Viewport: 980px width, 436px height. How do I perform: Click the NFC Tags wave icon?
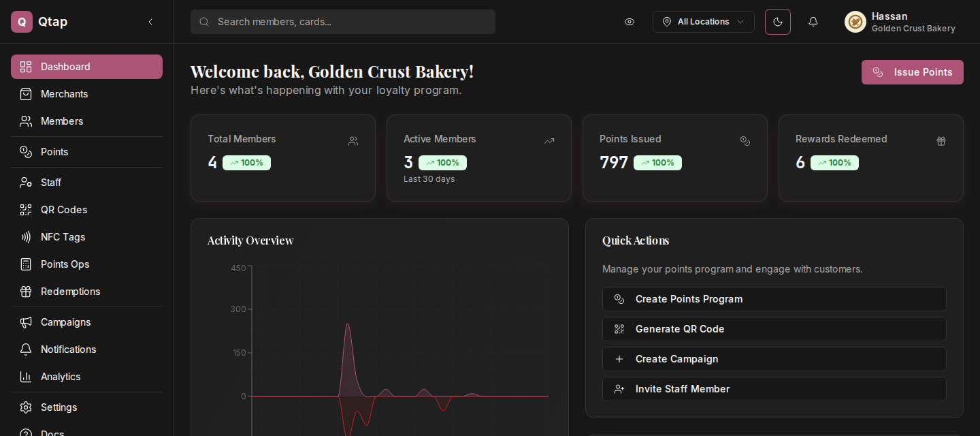click(26, 237)
